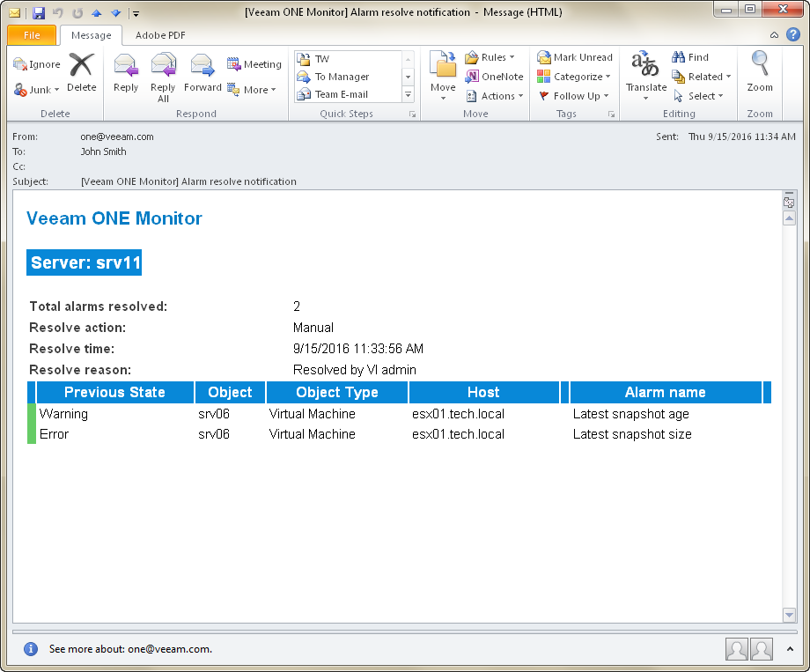This screenshot has width=810, height=672.
Task: Click the recipient John Smith
Action: [x=103, y=152]
